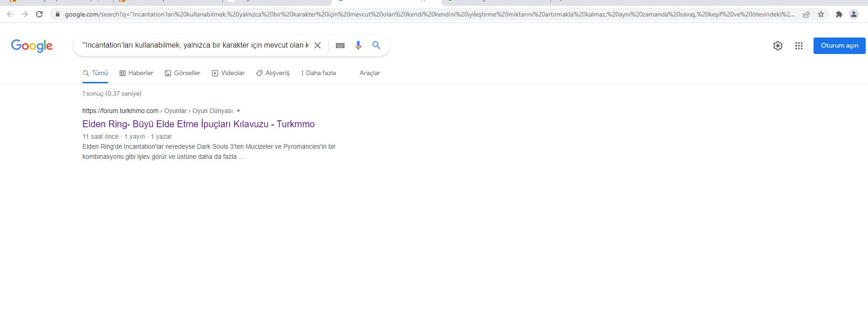Switch to the Videolar tab
This screenshot has height=335, width=868.
[x=228, y=73]
